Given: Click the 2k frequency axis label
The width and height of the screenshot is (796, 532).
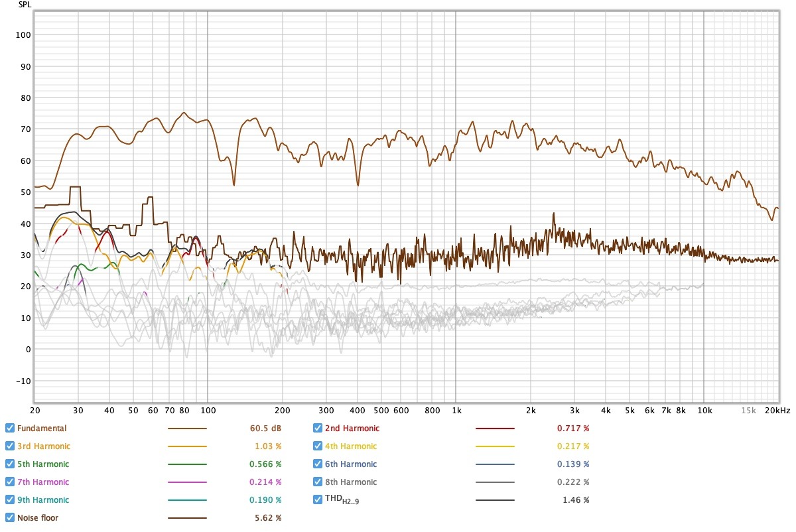Looking at the screenshot, I should [530, 411].
